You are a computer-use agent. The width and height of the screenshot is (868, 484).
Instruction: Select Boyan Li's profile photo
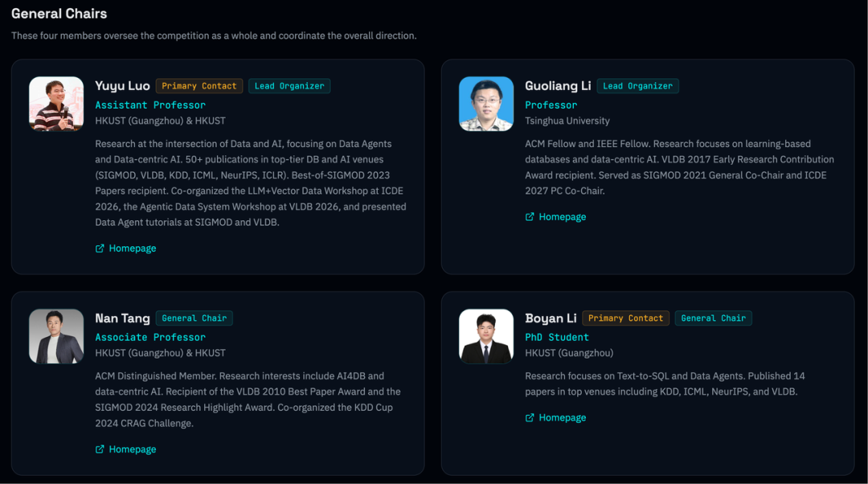(486, 336)
